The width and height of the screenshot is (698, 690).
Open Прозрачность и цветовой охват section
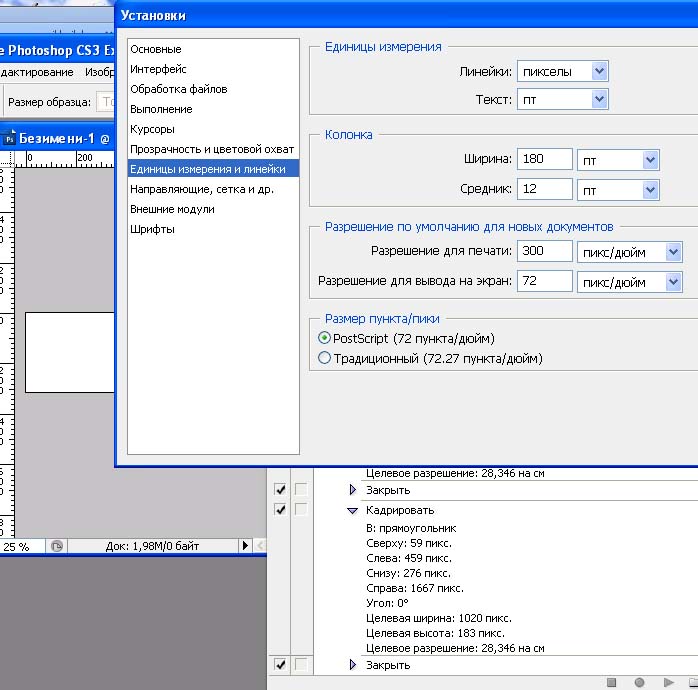212,149
